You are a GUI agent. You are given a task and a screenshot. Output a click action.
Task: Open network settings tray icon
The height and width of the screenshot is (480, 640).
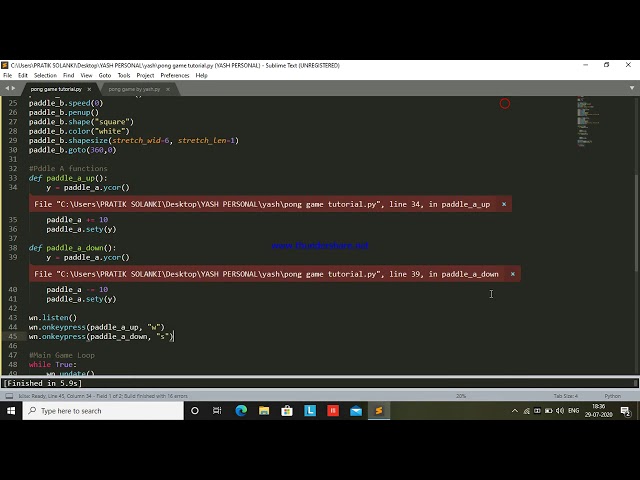tap(527, 411)
